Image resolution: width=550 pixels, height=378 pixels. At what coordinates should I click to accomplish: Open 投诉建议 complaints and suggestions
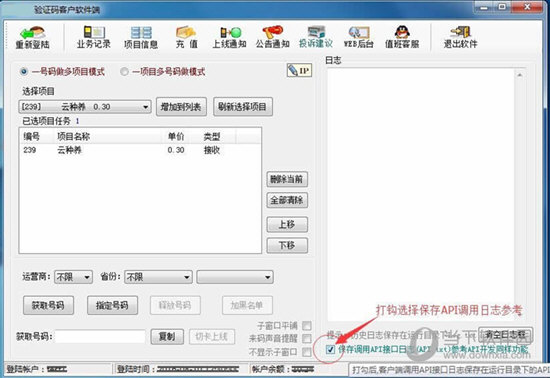click(x=316, y=38)
